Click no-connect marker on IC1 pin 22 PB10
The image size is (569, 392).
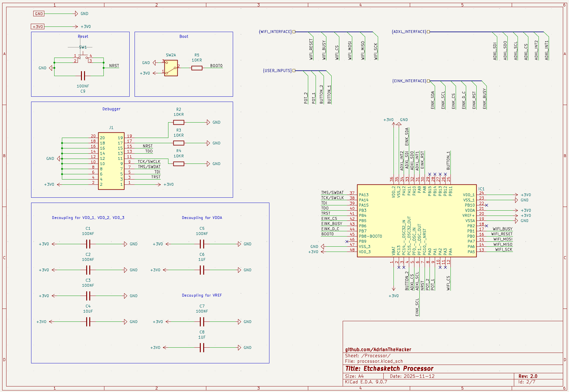[x=486, y=205]
